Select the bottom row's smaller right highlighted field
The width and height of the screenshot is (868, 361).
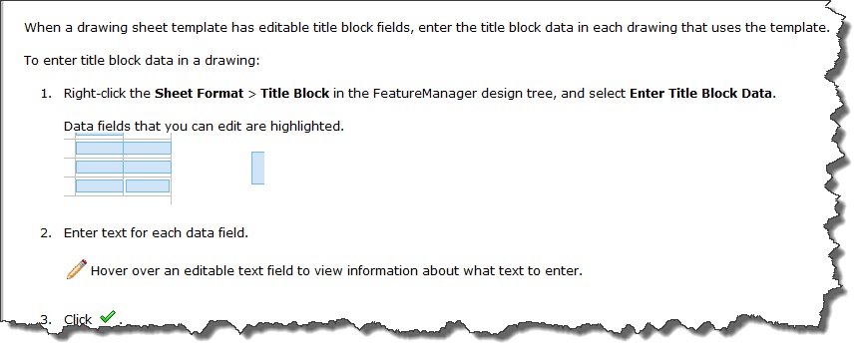point(148,186)
